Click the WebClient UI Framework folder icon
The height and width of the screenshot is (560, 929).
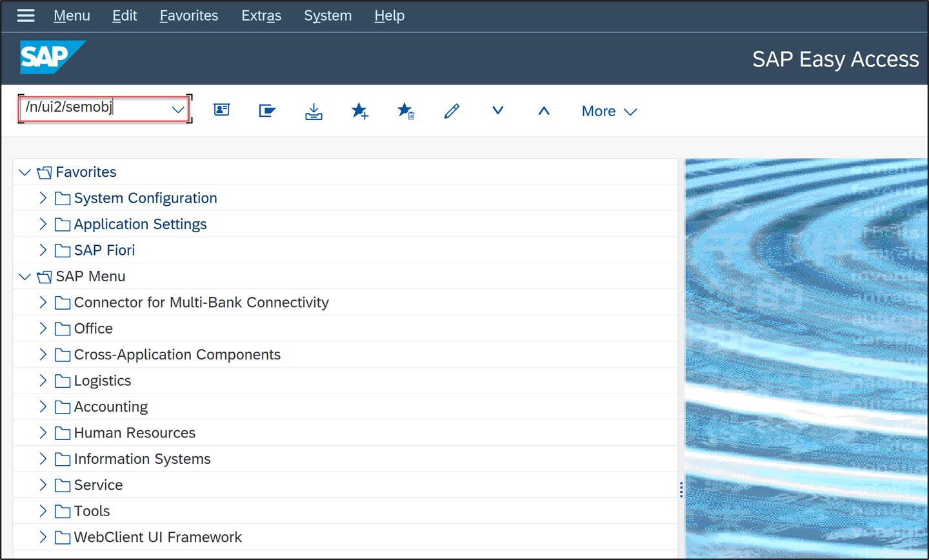tap(63, 537)
